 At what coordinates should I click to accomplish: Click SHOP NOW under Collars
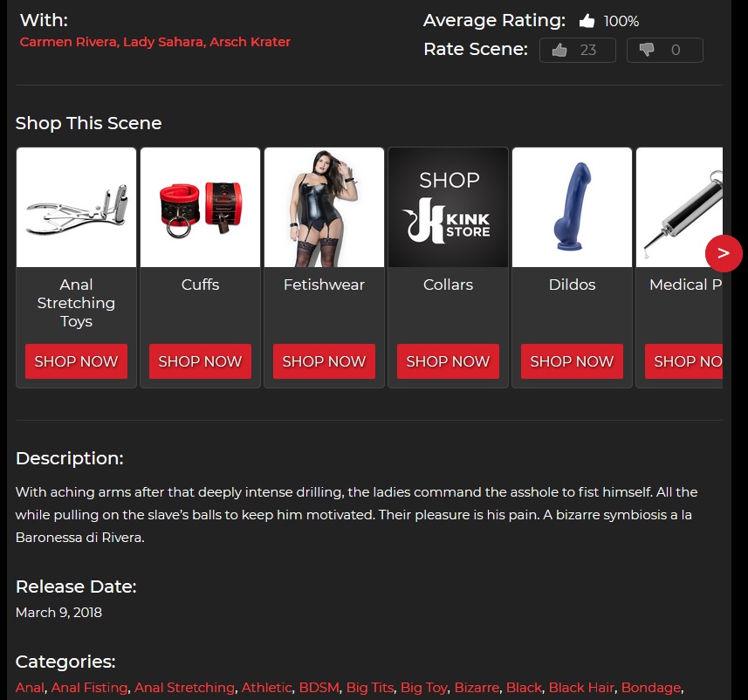tap(449, 361)
